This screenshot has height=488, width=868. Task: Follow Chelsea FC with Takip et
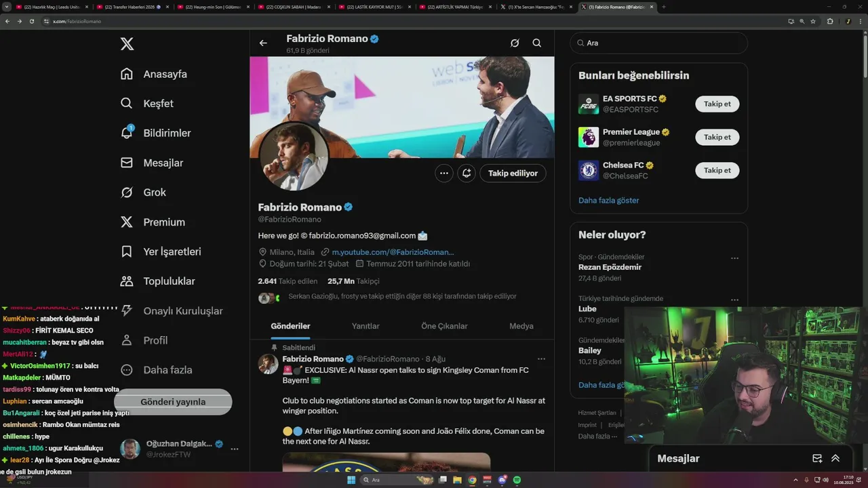click(717, 170)
